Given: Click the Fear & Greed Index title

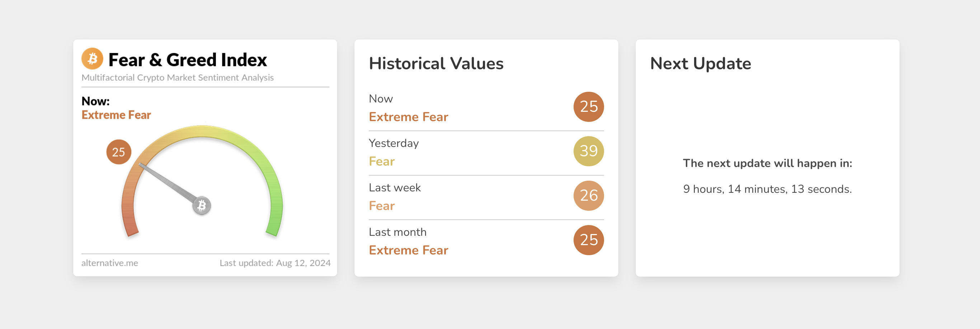Looking at the screenshot, I should pos(188,60).
